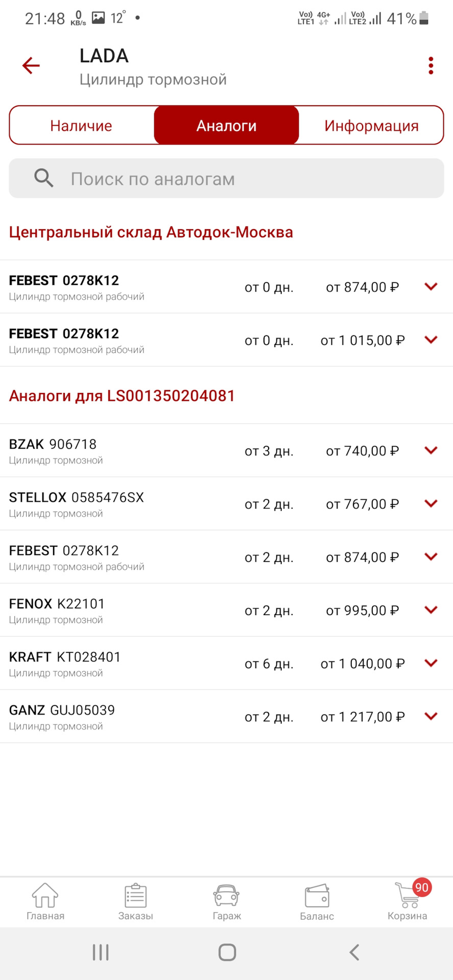Viewport: 453px width, 980px height.
Task: Open Заказы orders icon
Action: coord(136,902)
